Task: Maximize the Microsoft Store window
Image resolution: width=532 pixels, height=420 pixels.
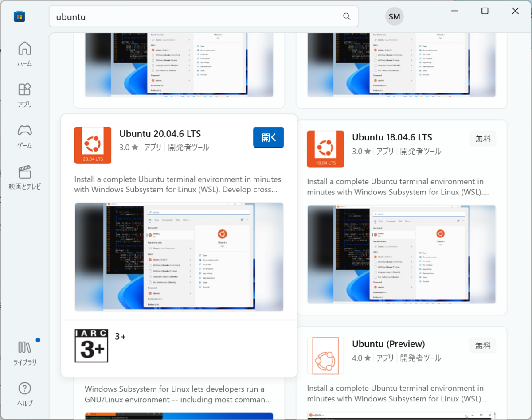Action: point(485,11)
